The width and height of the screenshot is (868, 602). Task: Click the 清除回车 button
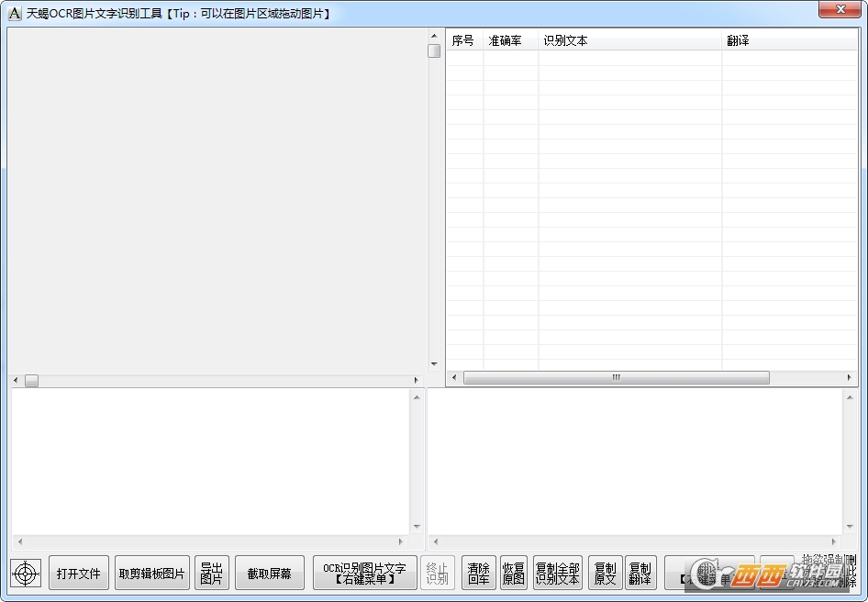478,574
